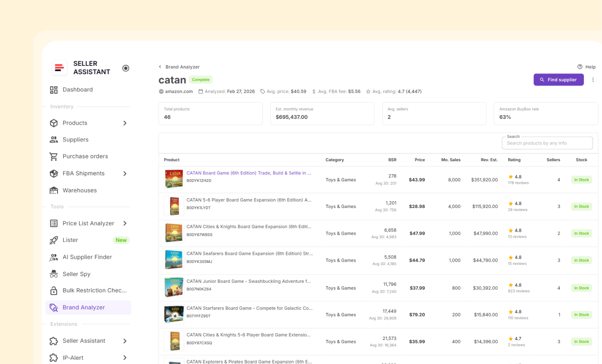Click the Dashboard icon in sidebar
602x364 pixels.
(x=54, y=90)
